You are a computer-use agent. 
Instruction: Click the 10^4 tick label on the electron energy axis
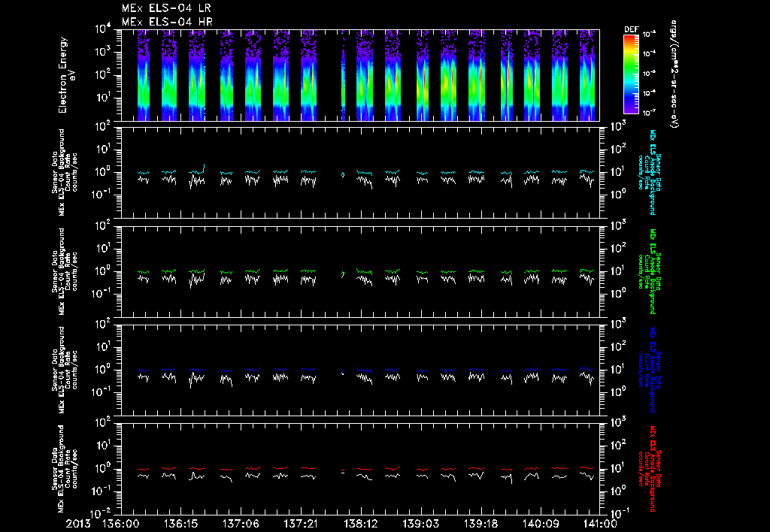tap(105, 29)
